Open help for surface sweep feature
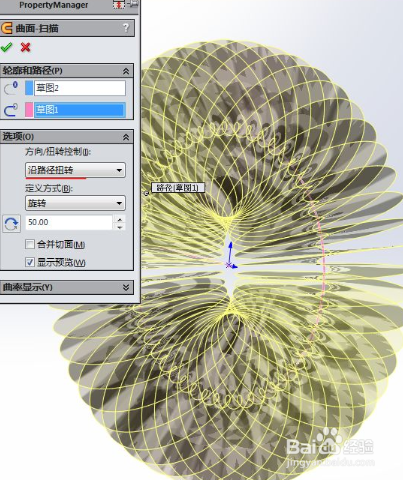Screen dimensions: 403x480 tap(126, 28)
